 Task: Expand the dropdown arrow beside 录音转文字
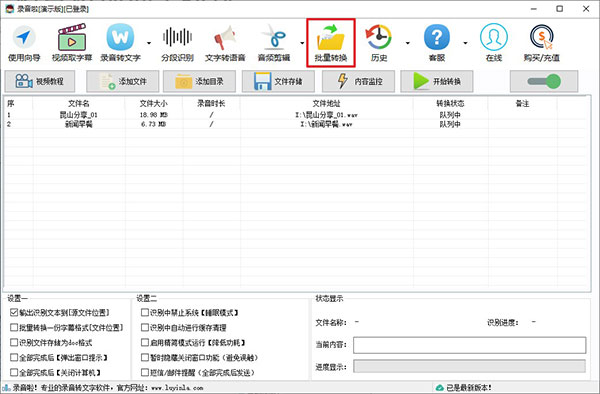click(149, 43)
